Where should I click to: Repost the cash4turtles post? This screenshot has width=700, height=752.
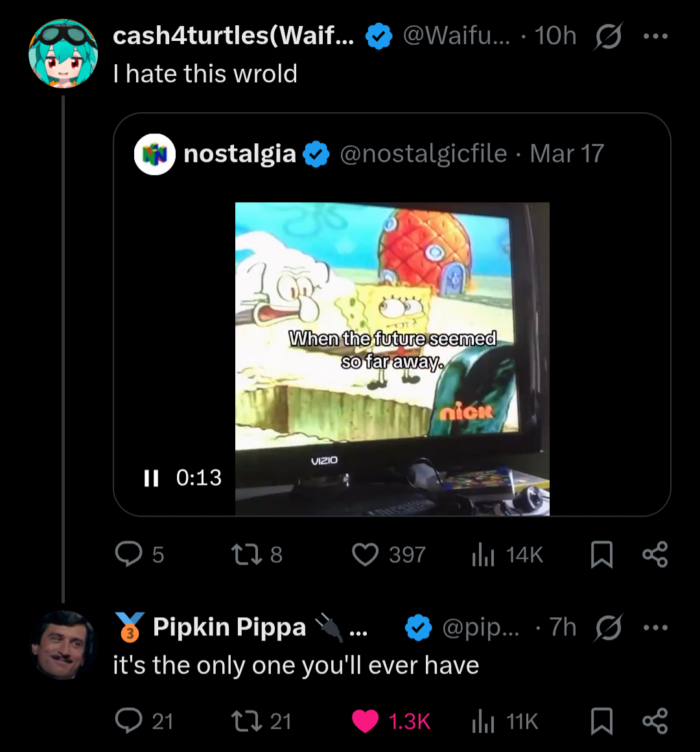[246, 554]
